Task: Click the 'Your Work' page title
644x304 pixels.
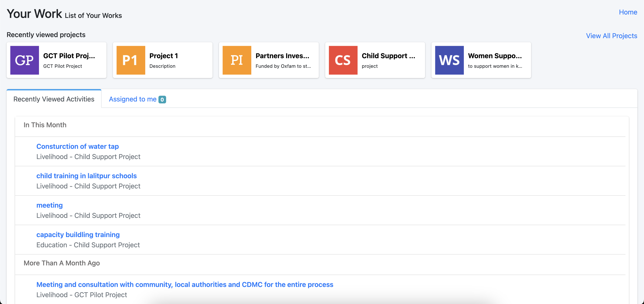Action: tap(34, 14)
